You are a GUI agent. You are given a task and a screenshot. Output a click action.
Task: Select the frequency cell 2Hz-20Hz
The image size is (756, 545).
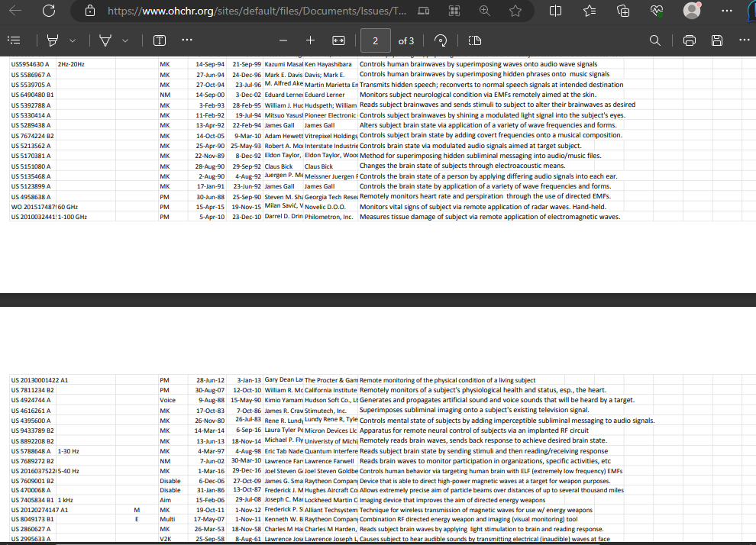71,64
